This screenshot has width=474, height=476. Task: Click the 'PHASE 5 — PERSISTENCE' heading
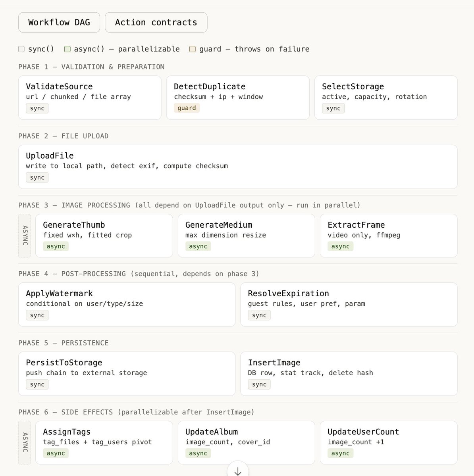pyautogui.click(x=64, y=343)
